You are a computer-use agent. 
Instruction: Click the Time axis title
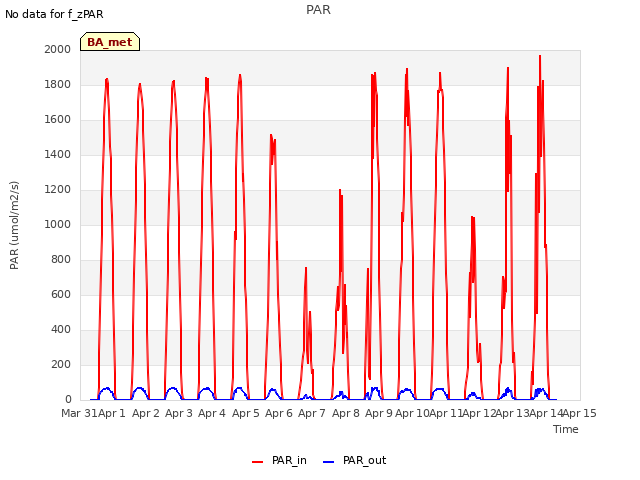565,429
